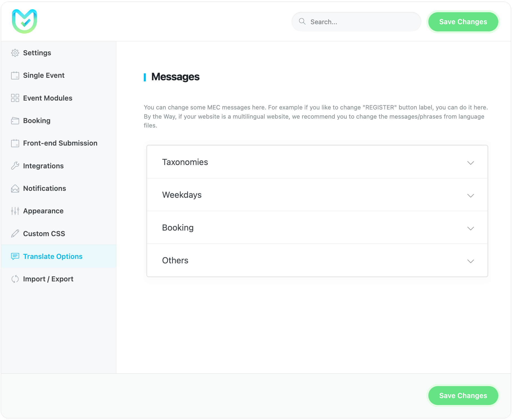Click the Custom CSS pencil icon

(x=15, y=234)
